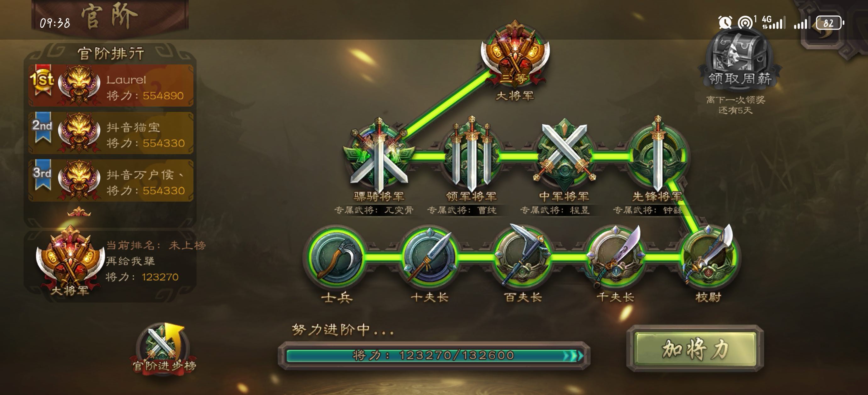
Task: View first place player Laurel entry
Action: tap(111, 86)
